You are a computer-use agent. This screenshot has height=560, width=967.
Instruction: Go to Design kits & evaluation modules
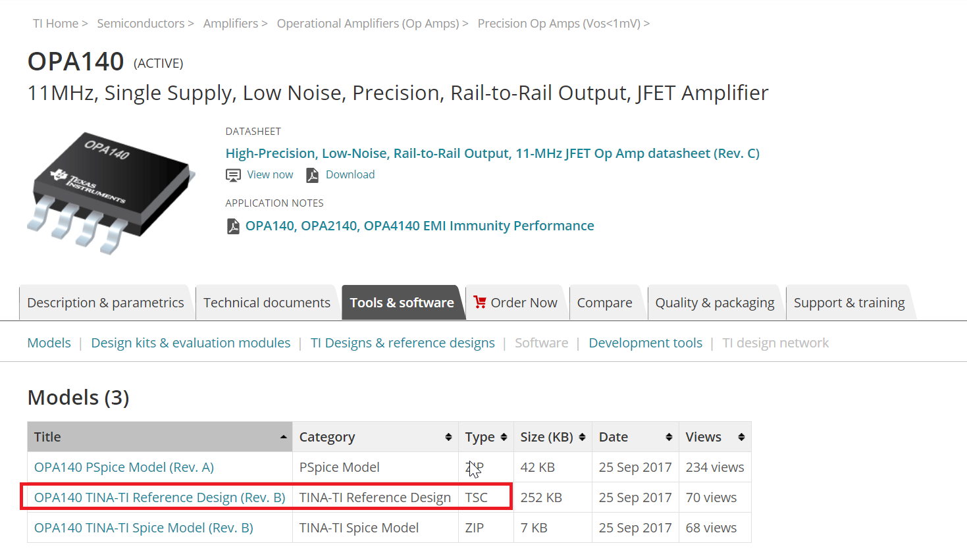(190, 343)
